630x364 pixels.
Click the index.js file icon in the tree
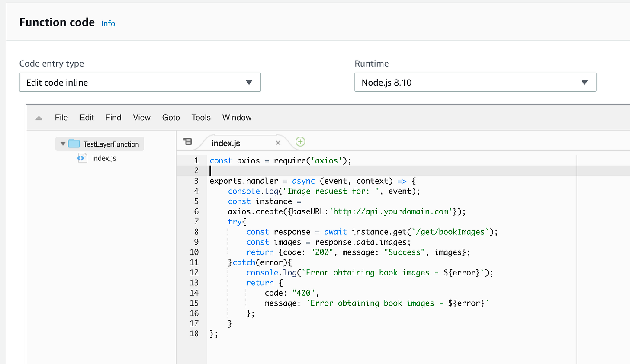pyautogui.click(x=82, y=158)
